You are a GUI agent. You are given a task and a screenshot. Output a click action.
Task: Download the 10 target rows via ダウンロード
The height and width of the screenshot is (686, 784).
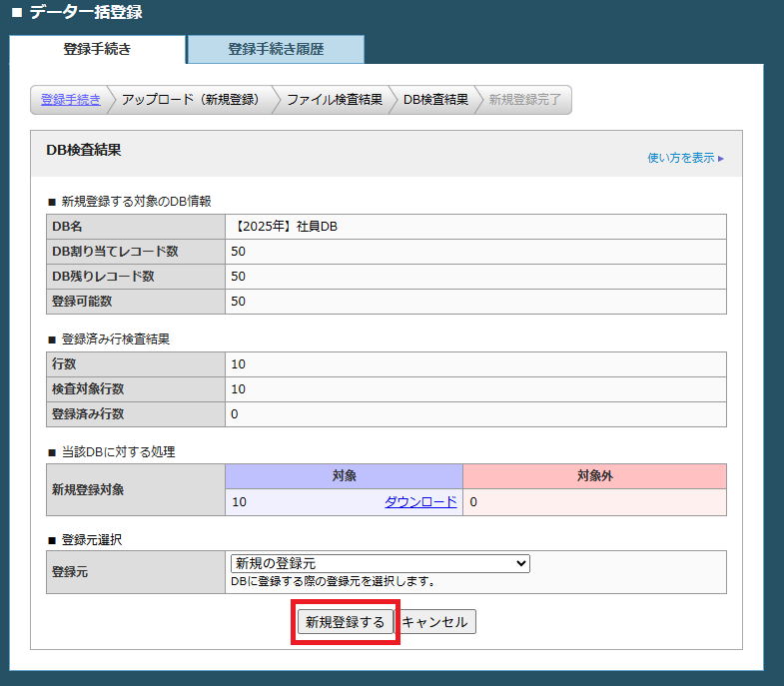coord(420,501)
